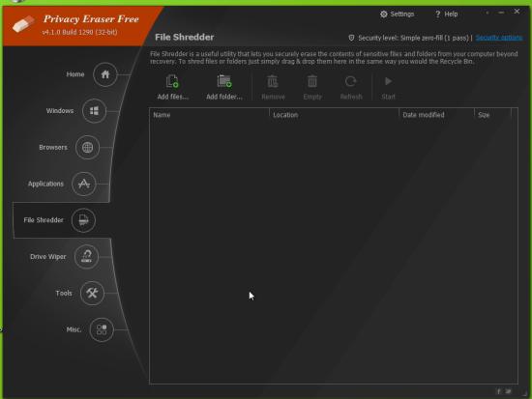Sort by the Location column header
Viewport: 532px width, 399px height.
click(x=335, y=115)
